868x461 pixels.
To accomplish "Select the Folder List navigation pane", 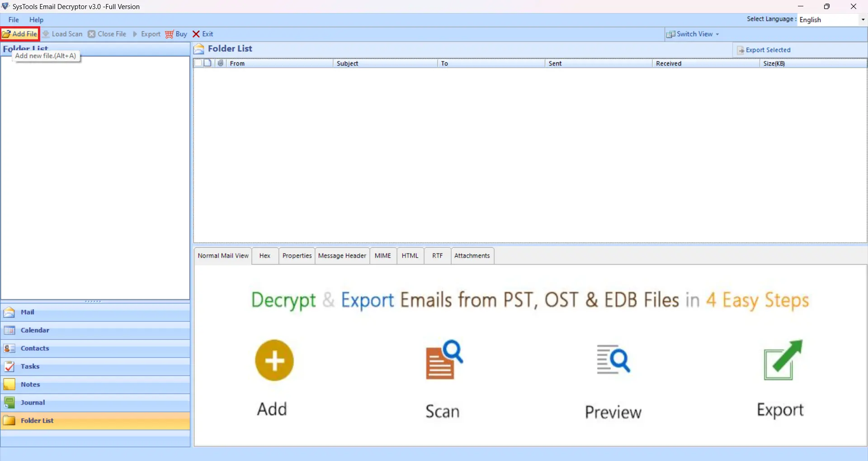I will [x=95, y=421].
